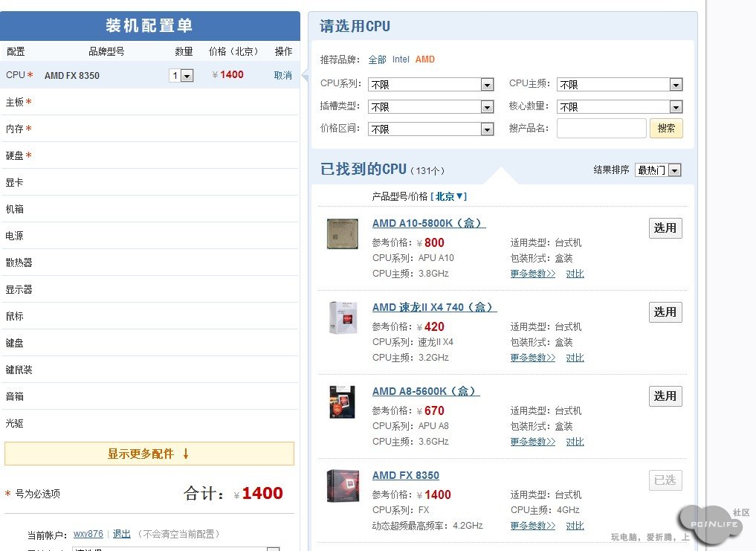This screenshot has height=551, width=756.
Task: Select the 内存 row in config list
Action: coord(150,129)
